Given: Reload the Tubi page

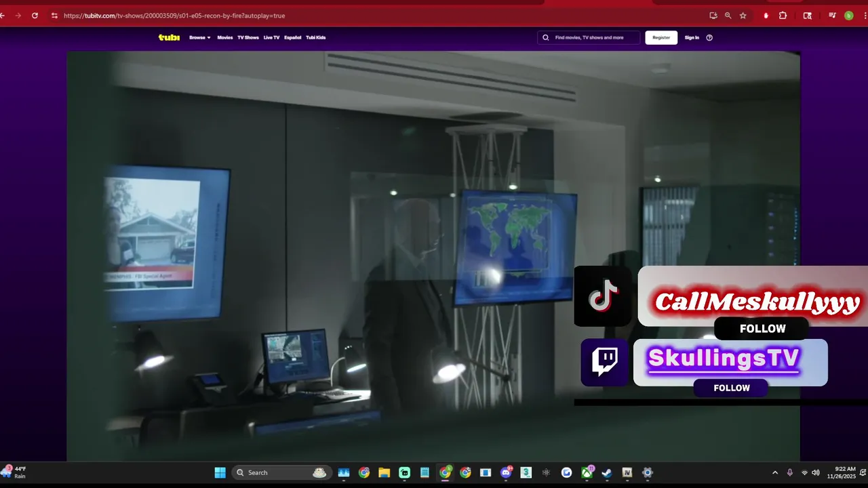Looking at the screenshot, I should click(x=35, y=16).
